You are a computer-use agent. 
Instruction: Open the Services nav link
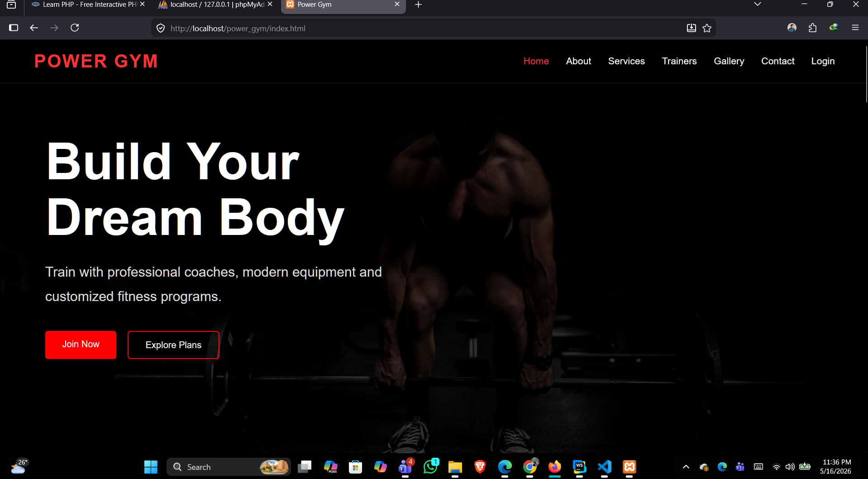(x=626, y=61)
